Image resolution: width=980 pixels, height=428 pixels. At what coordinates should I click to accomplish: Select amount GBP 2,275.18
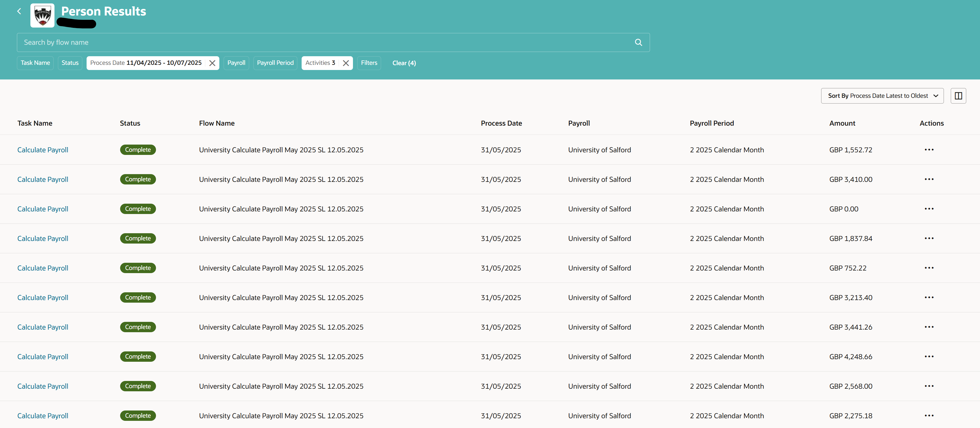pos(850,416)
